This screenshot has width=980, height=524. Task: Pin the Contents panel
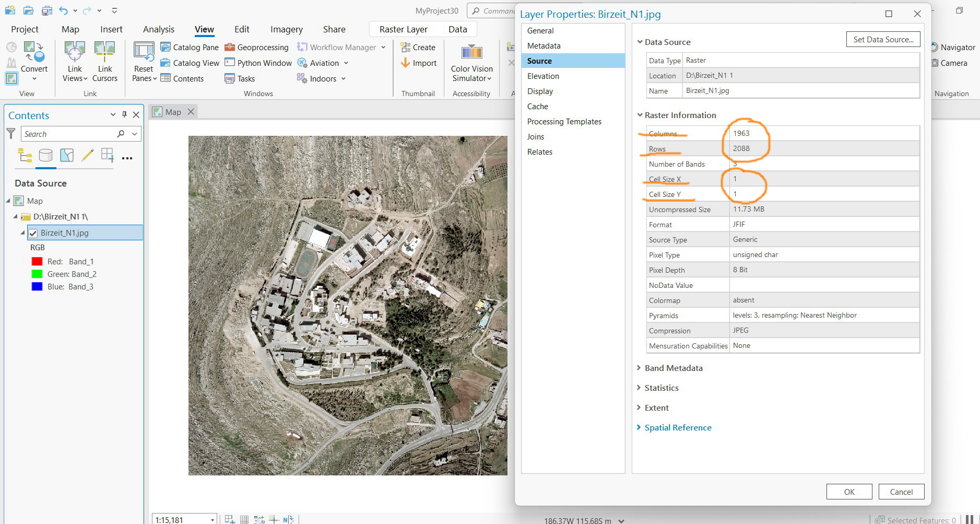pos(124,114)
